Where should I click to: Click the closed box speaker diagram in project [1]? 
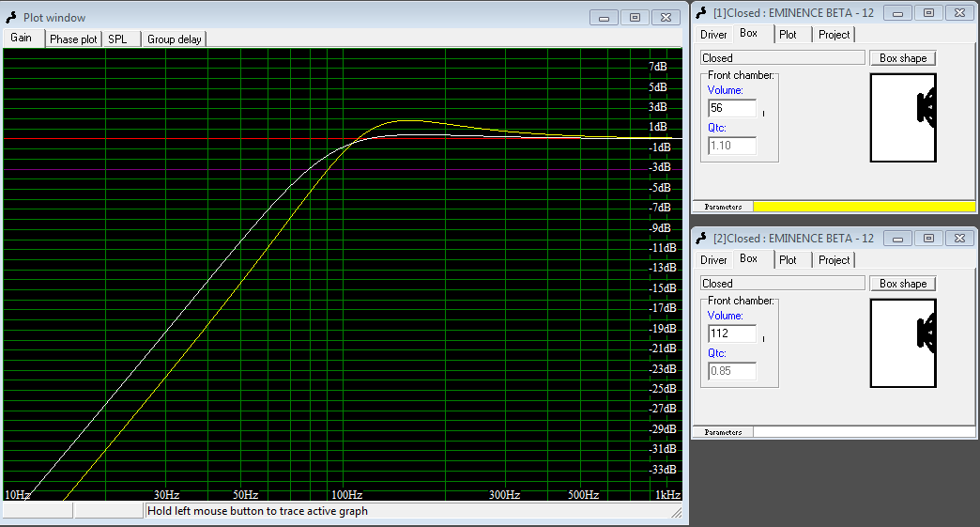(x=903, y=117)
